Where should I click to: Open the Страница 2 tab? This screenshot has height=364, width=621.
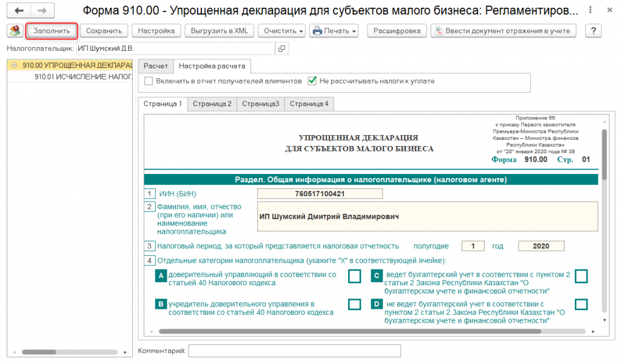click(212, 104)
